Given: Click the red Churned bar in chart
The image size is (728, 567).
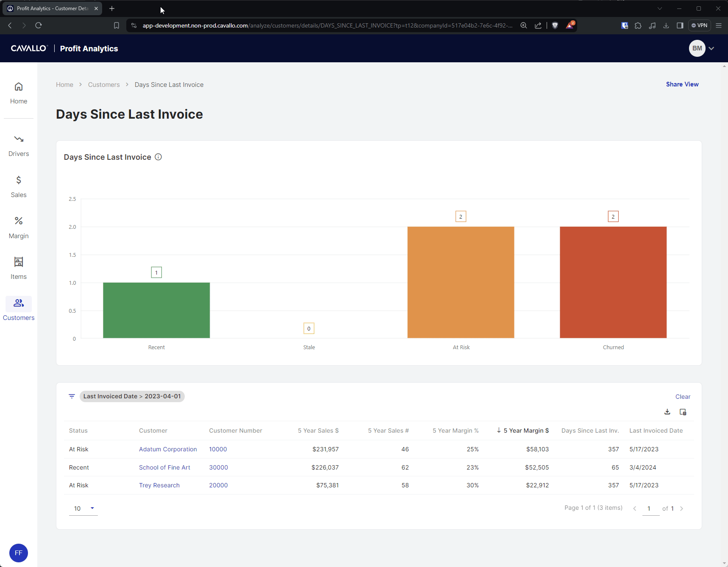Looking at the screenshot, I should [x=613, y=282].
